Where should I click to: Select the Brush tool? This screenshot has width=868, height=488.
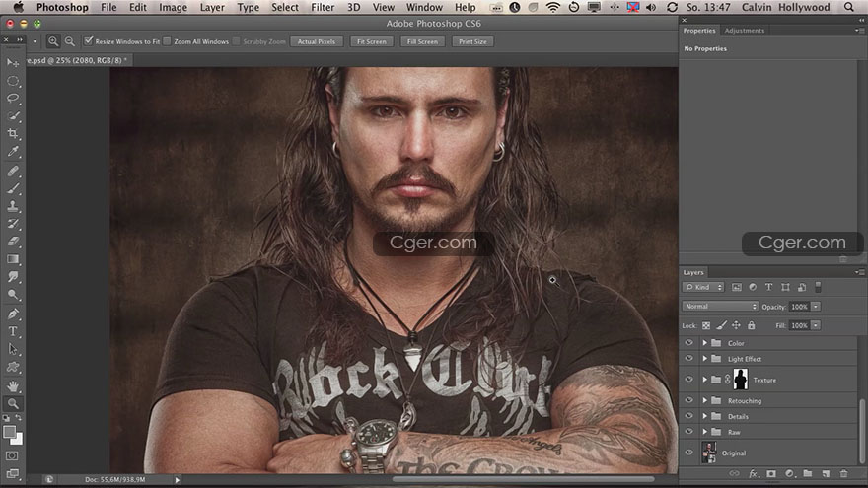[x=13, y=188]
